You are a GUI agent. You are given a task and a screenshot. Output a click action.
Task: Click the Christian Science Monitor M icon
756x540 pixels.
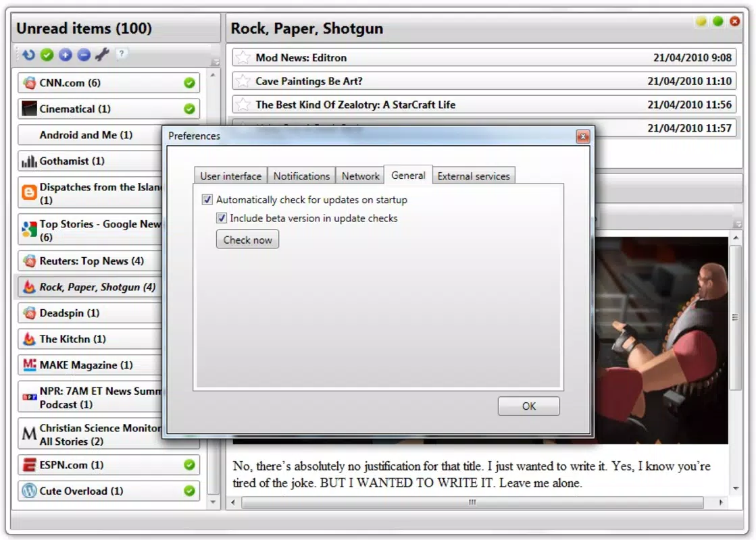[30, 434]
